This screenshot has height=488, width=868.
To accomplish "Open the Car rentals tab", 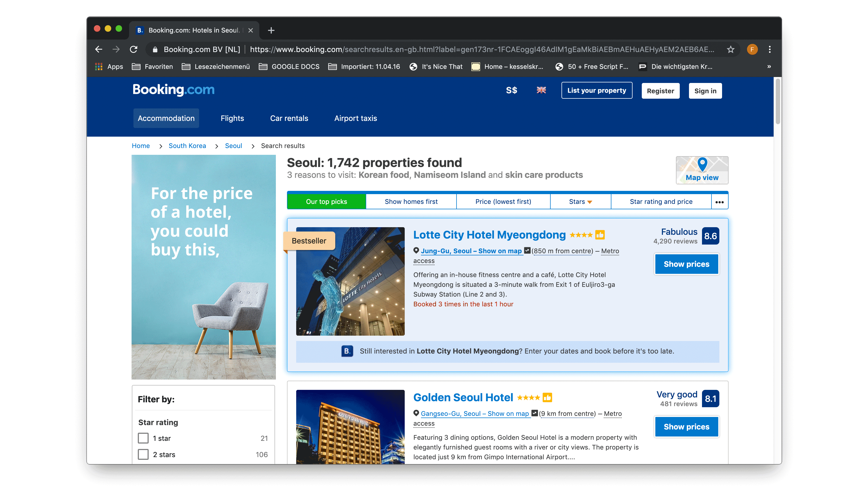I will point(289,118).
